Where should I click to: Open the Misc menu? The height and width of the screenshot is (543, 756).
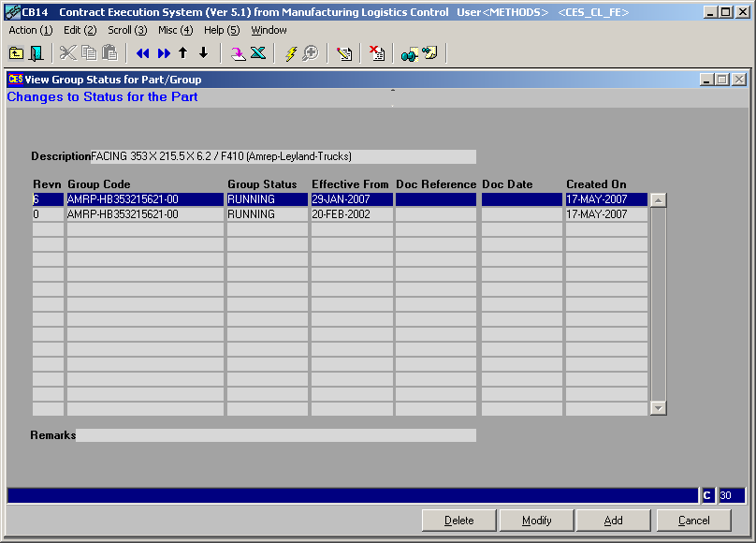tap(175, 30)
